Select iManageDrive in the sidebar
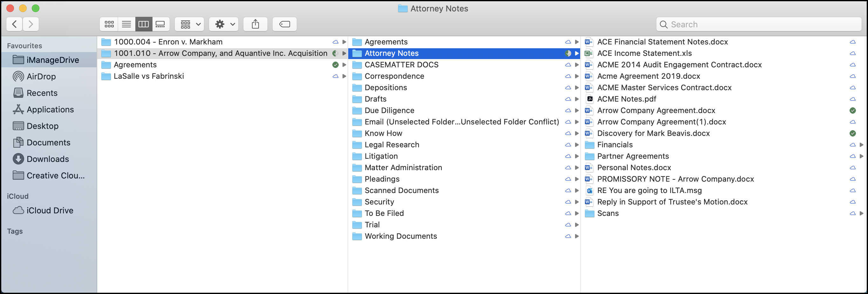Screen dimensions: 868x294 [52, 60]
